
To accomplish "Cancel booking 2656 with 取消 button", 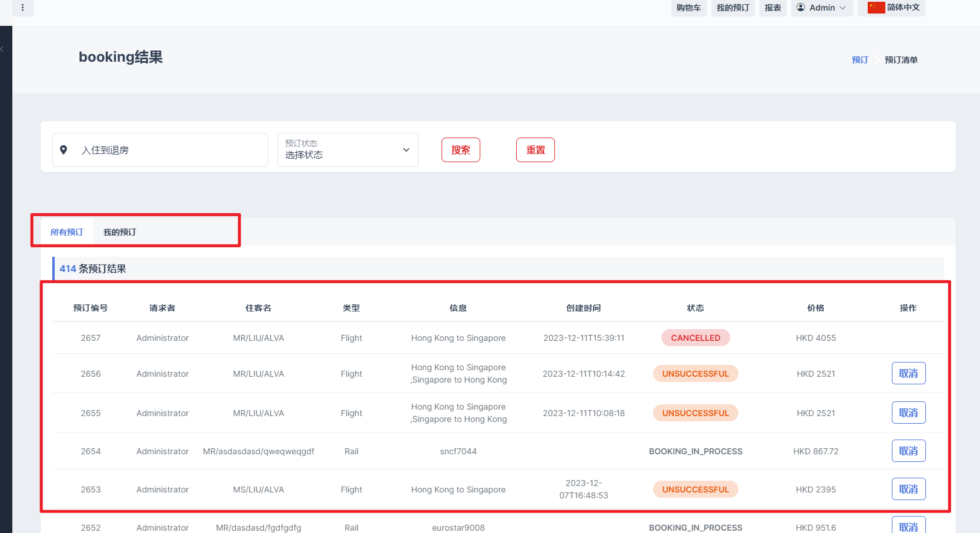I will [x=908, y=374].
